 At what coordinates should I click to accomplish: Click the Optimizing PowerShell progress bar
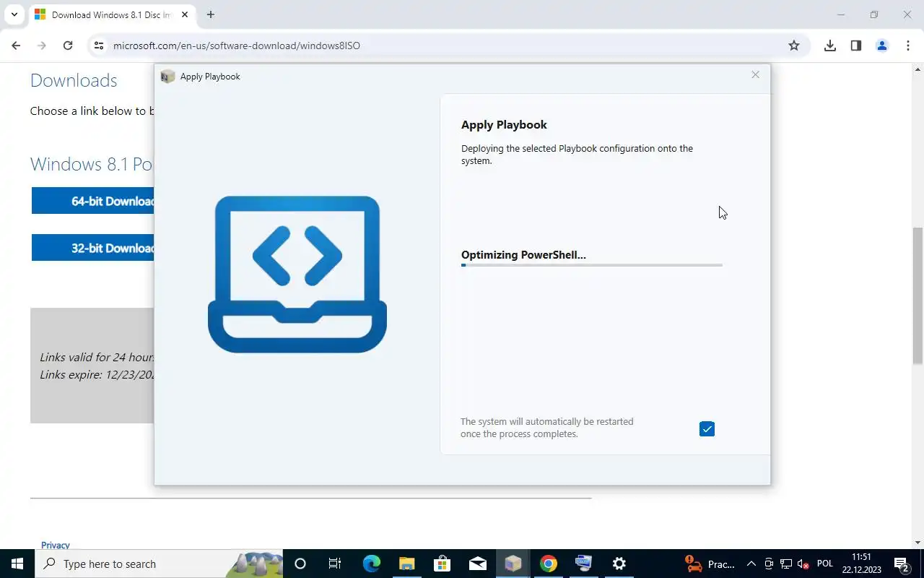tap(592, 265)
